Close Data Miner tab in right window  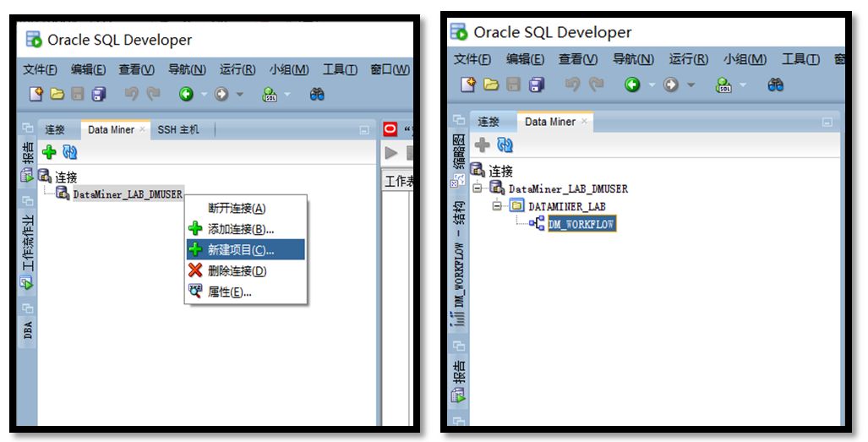[x=584, y=121]
